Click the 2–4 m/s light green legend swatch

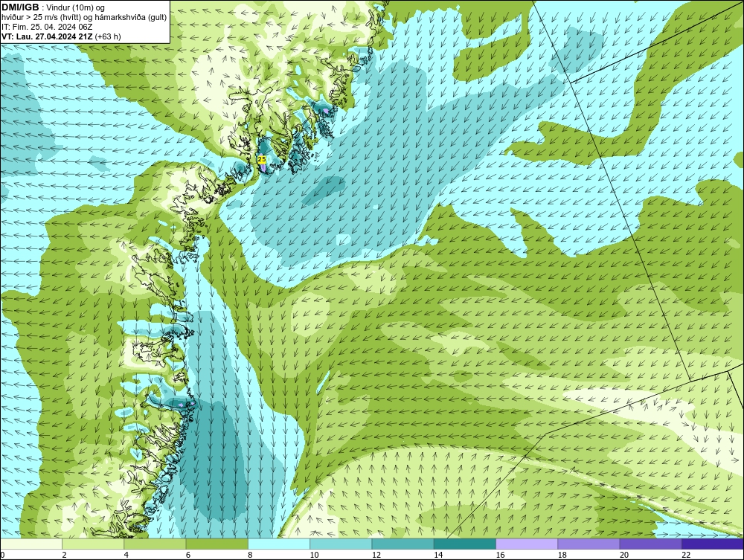click(x=93, y=544)
